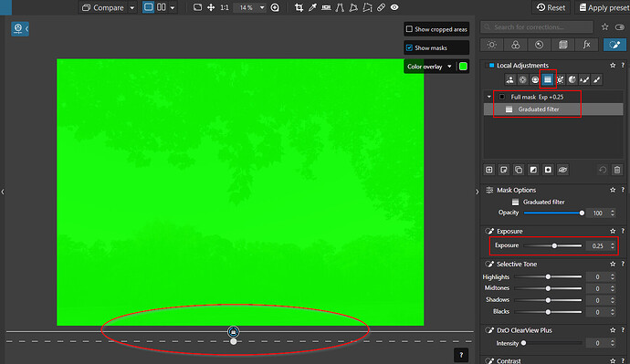This screenshot has height=364, width=630.
Task: Click the Apply preset button
Action: (604, 7)
